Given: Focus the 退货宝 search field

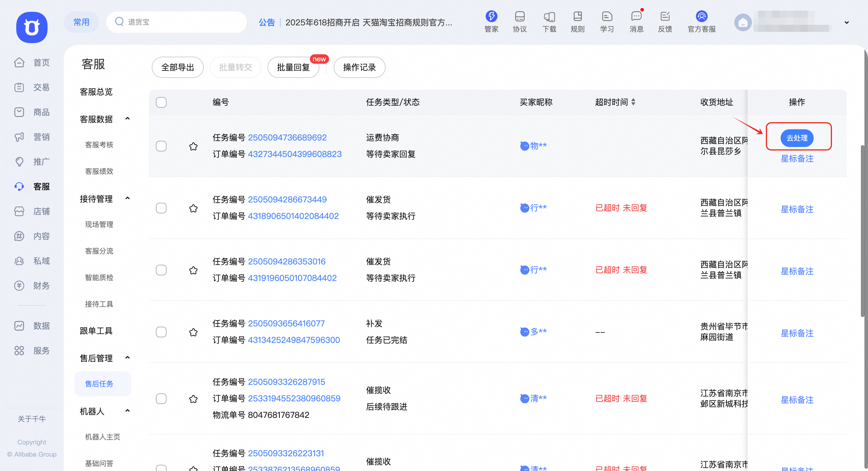Looking at the screenshot, I should pyautogui.click(x=177, y=22).
